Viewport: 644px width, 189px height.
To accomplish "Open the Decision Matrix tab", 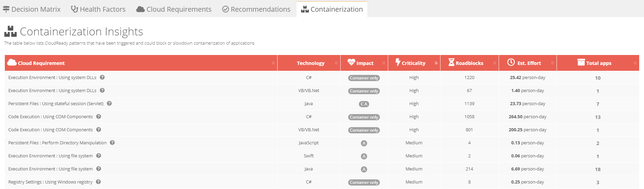I will 32,9.
